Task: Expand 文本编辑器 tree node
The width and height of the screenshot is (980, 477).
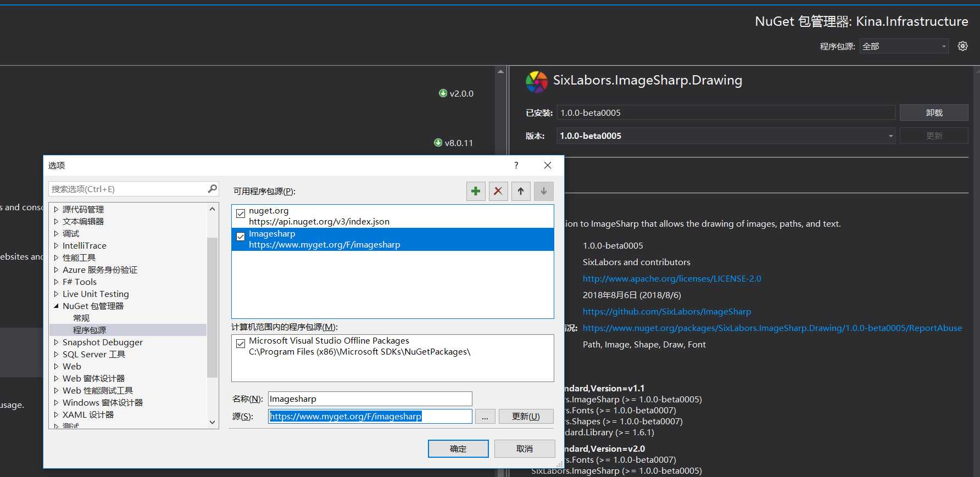Action: point(56,221)
